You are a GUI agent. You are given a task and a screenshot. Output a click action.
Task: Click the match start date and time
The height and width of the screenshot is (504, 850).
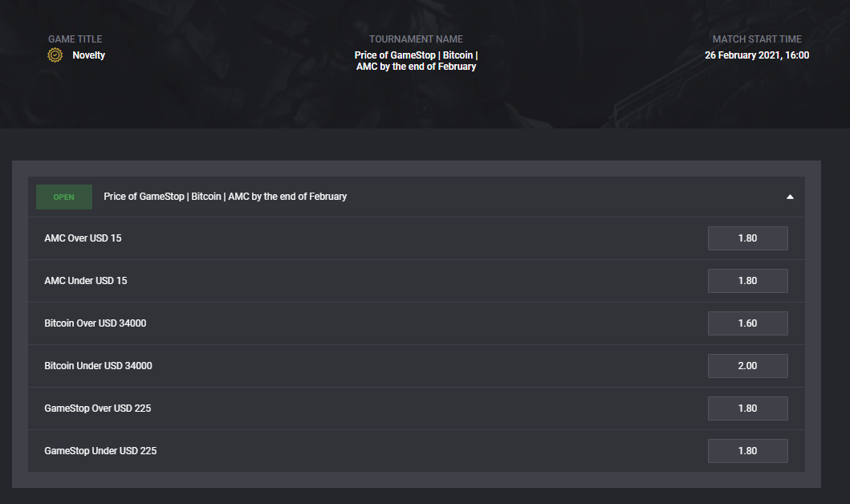click(757, 55)
